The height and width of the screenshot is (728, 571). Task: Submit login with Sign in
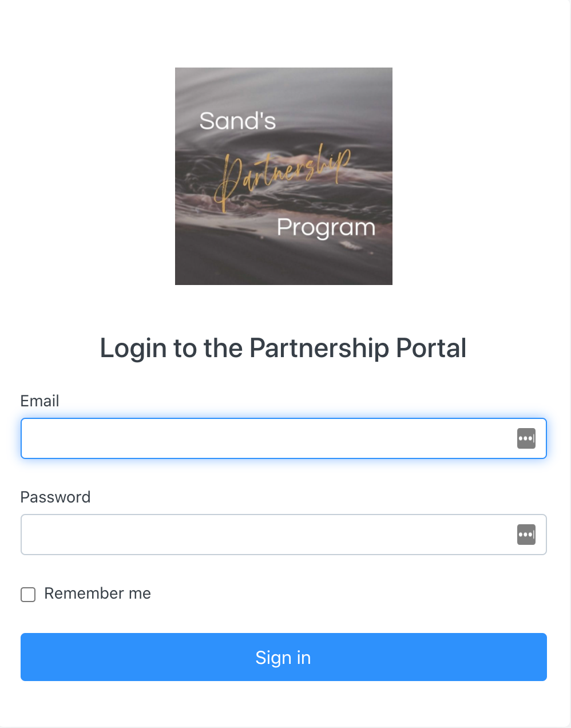point(283,657)
